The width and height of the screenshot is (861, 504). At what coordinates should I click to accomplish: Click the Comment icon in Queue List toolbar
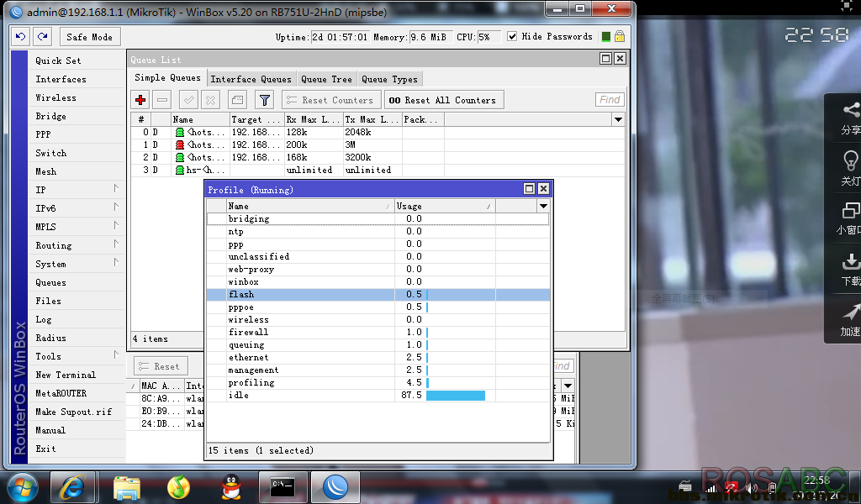click(237, 100)
